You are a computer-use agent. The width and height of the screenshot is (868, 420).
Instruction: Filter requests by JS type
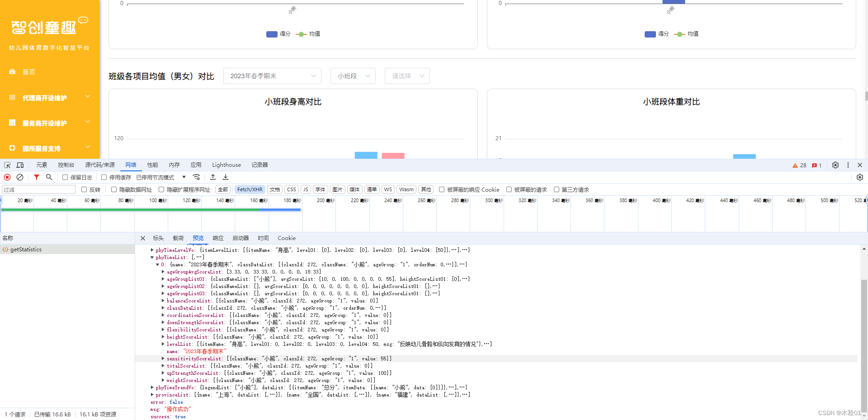coord(306,189)
